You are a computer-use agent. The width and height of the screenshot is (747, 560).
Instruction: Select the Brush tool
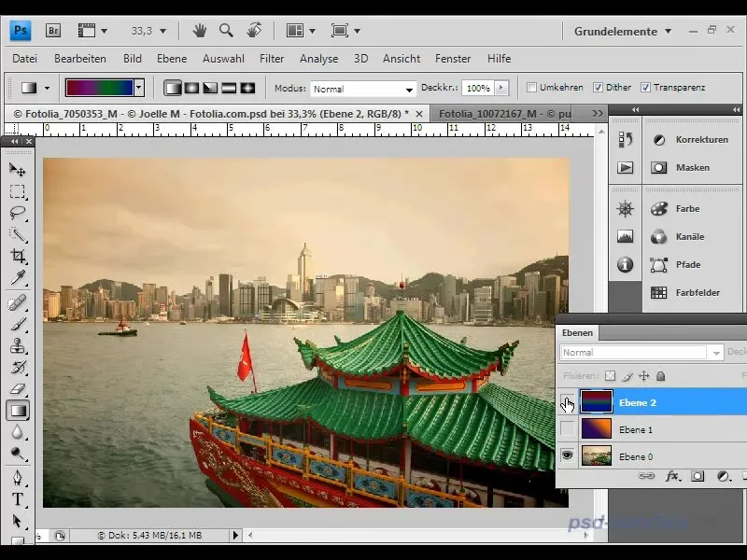tap(17, 324)
